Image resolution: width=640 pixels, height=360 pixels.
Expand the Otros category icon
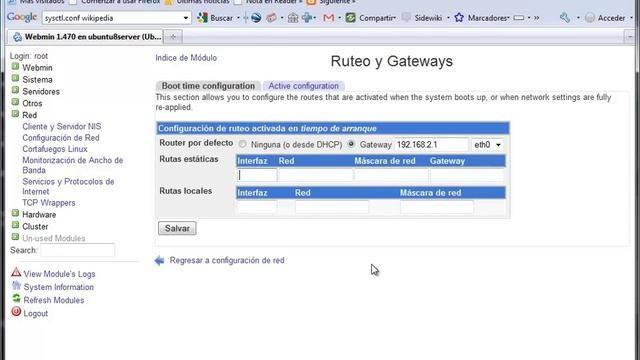pyautogui.click(x=15, y=102)
